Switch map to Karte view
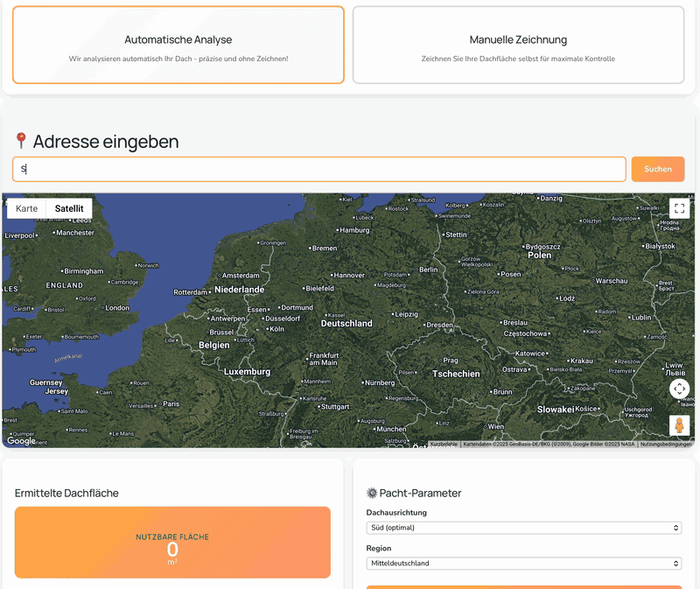The width and height of the screenshot is (700, 589). click(27, 208)
